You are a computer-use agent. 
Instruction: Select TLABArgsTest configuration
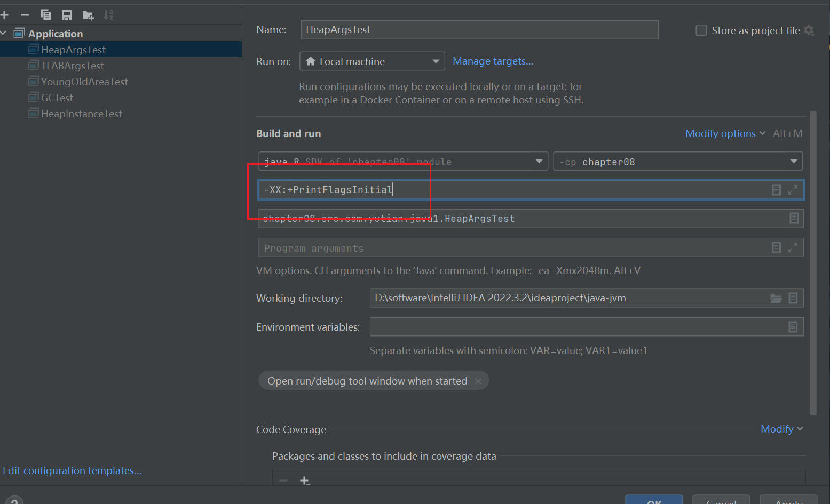coord(73,66)
